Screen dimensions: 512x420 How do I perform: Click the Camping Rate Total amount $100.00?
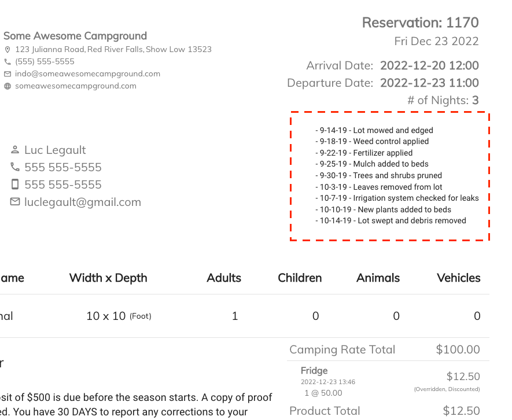pyautogui.click(x=458, y=349)
